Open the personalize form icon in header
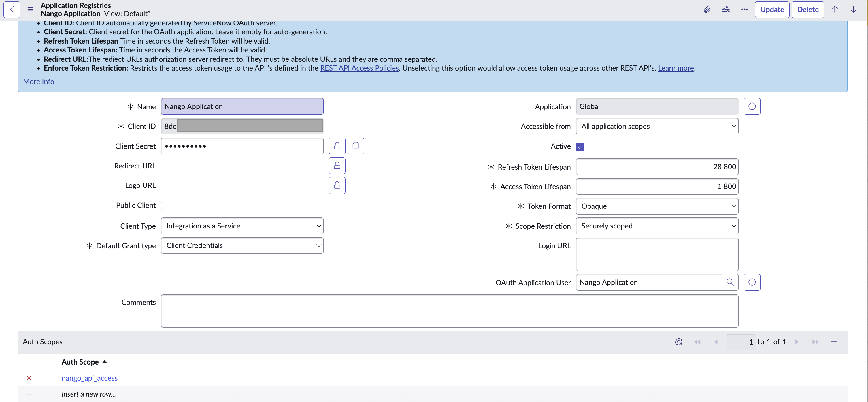 [726, 10]
